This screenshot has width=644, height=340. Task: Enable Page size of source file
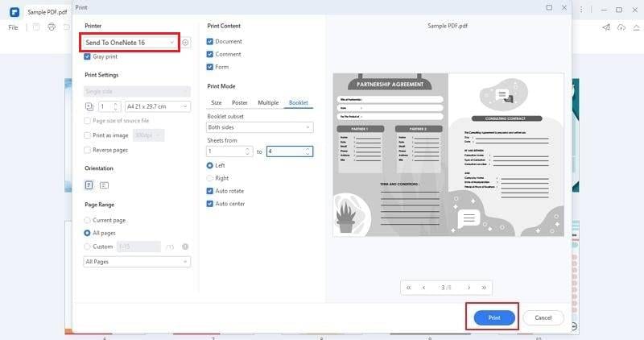[87, 121]
